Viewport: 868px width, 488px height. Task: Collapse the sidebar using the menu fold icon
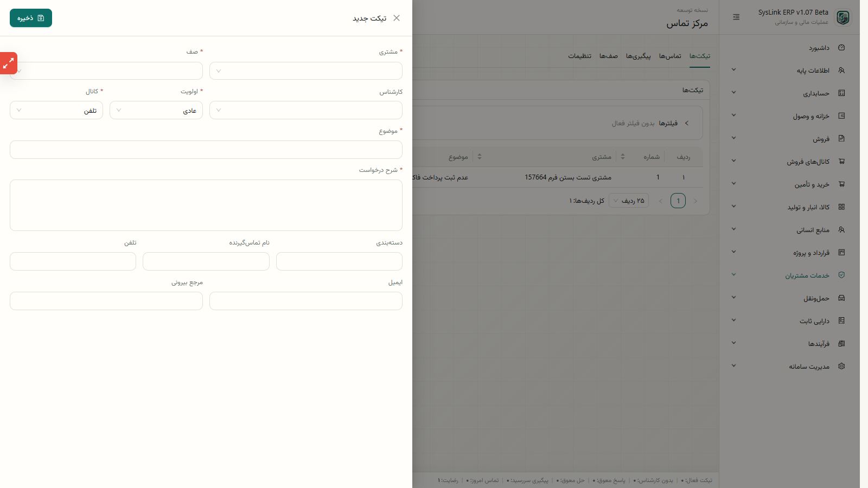tap(736, 17)
